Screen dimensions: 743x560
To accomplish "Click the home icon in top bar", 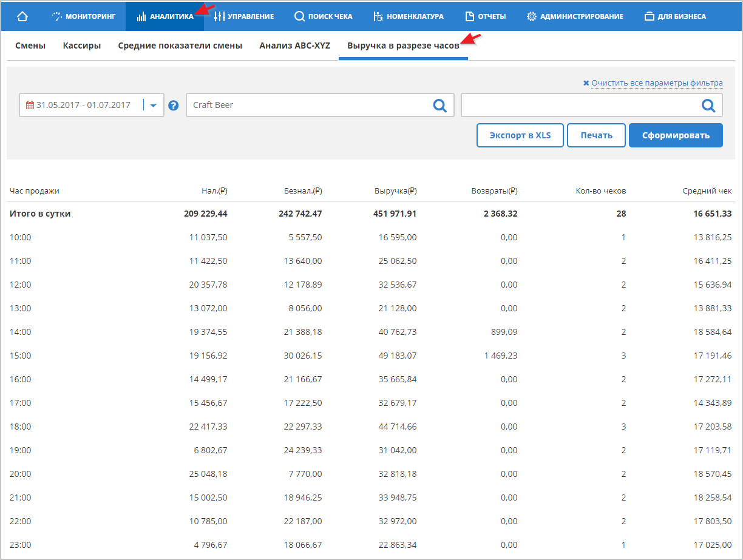I will click(22, 16).
